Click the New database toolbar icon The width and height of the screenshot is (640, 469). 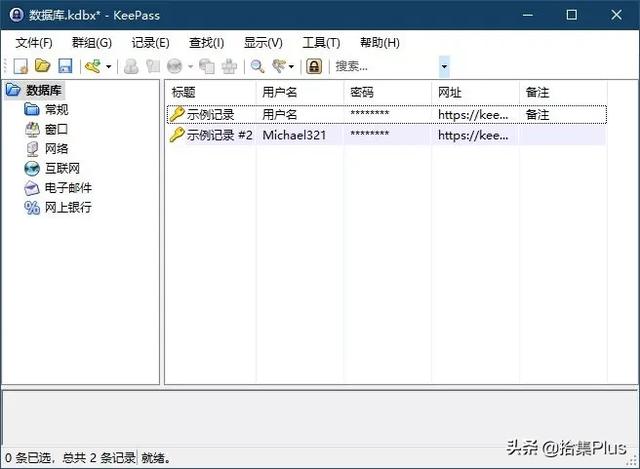(x=21, y=66)
